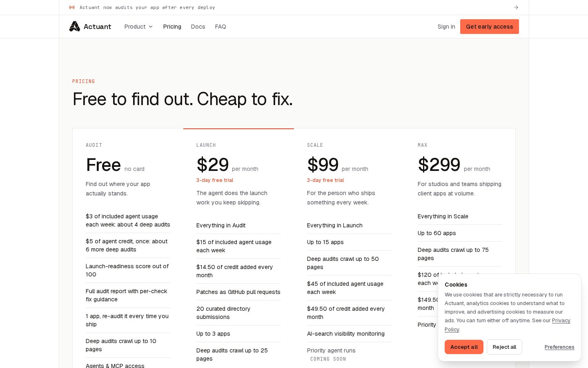Reject all cookies

(x=504, y=347)
